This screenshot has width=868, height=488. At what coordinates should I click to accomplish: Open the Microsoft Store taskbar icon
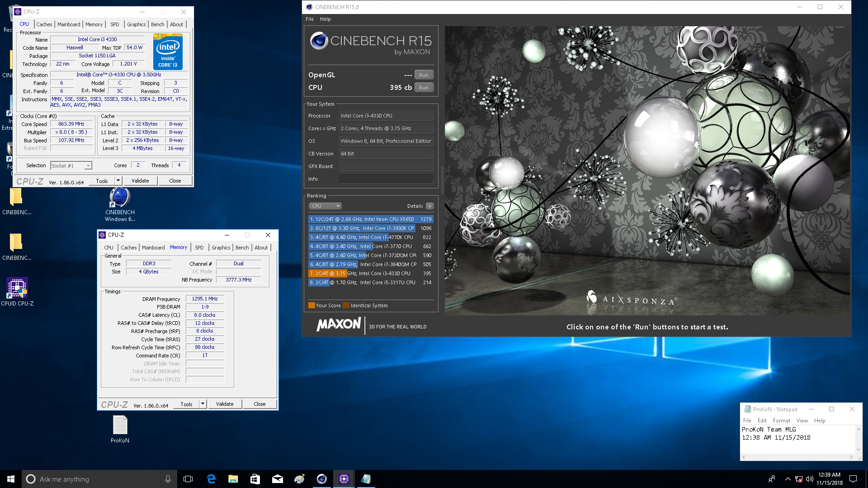click(255, 479)
